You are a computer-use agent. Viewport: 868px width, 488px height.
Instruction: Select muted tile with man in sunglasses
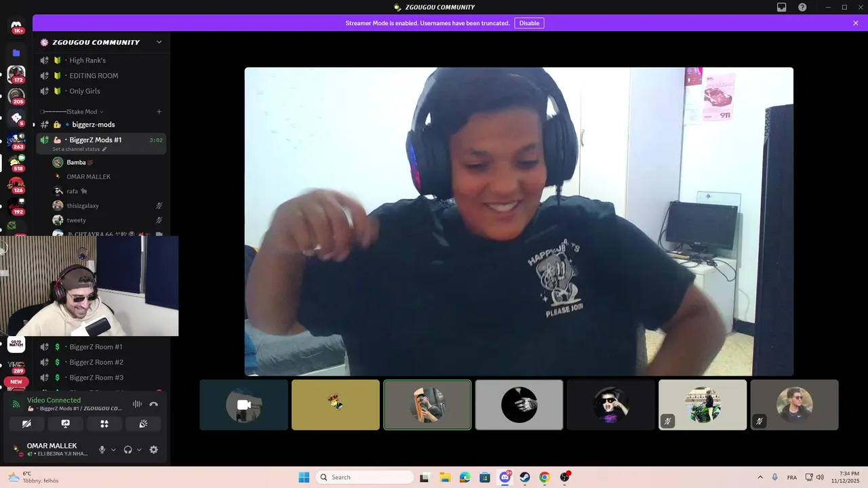[795, 405]
